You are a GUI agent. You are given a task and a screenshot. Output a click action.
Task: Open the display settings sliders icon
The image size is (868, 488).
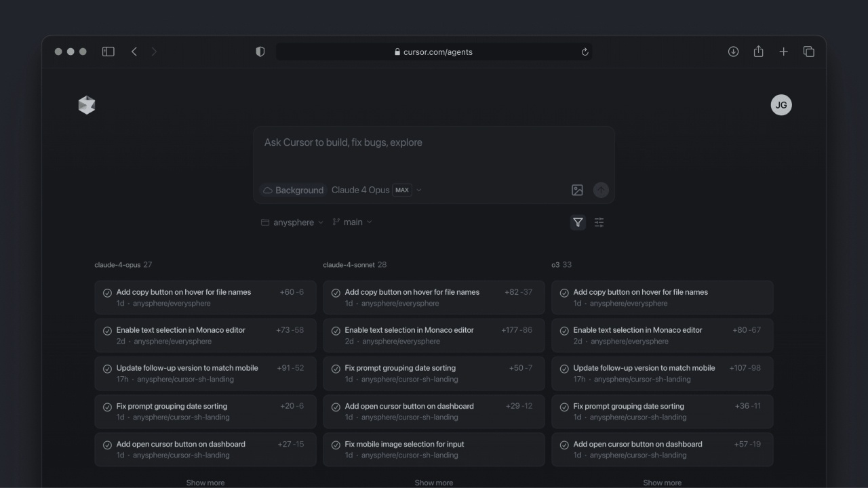click(599, 222)
